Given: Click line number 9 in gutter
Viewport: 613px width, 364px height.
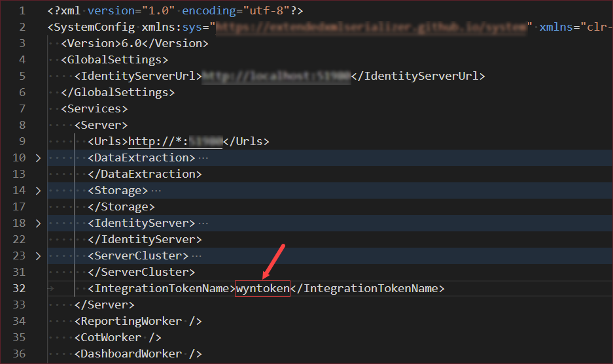Looking at the screenshot, I should click(22, 141).
